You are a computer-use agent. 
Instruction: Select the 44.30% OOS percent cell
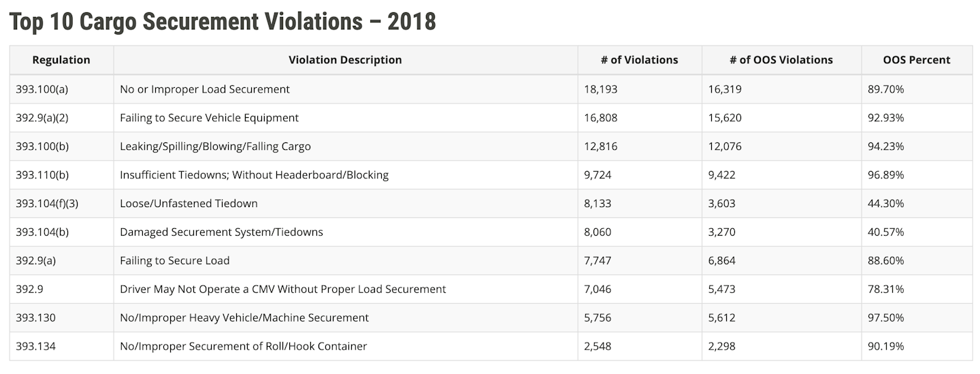pyautogui.click(x=886, y=204)
